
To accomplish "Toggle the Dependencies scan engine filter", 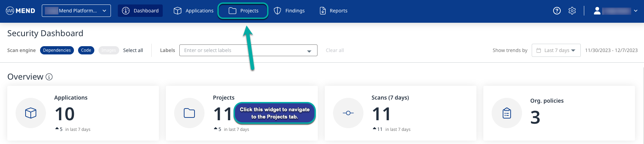I will pos(57,50).
